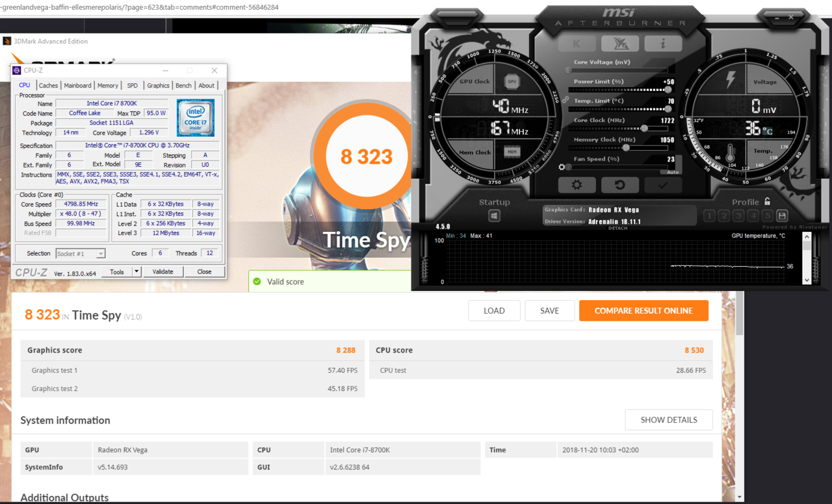Screen dimensions: 832x504
Task: Click the fan speed gear icon
Action: tap(562, 167)
